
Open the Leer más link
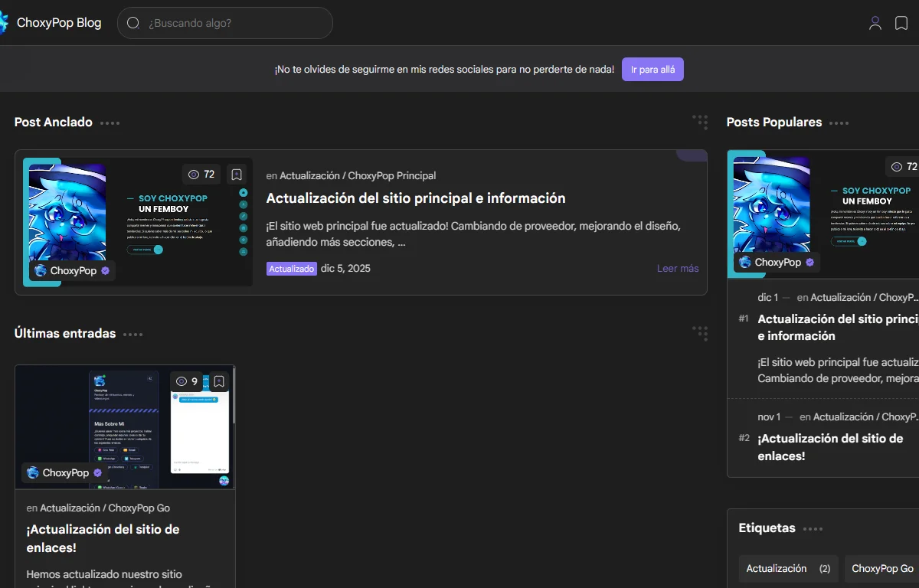678,269
